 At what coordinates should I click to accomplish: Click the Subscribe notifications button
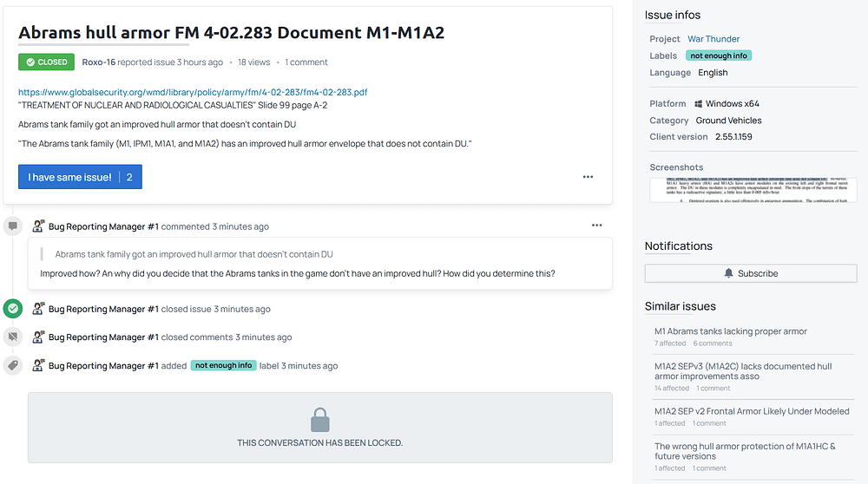(x=751, y=273)
